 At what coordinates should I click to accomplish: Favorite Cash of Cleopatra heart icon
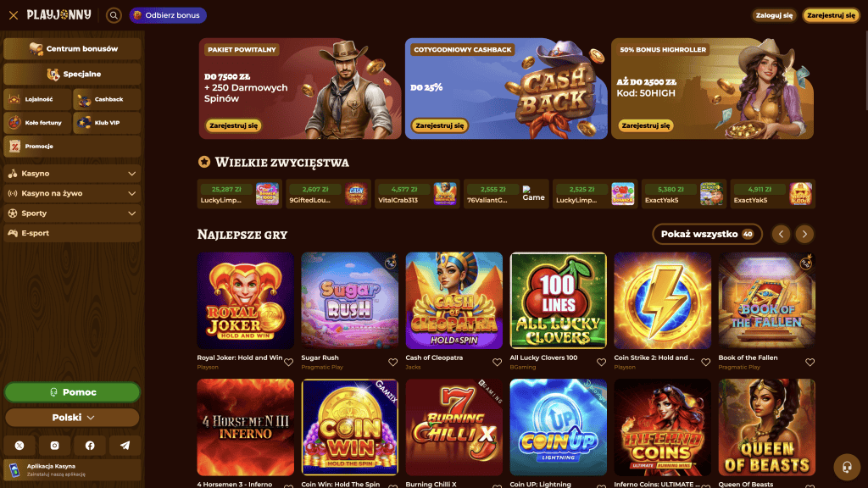pos(497,363)
